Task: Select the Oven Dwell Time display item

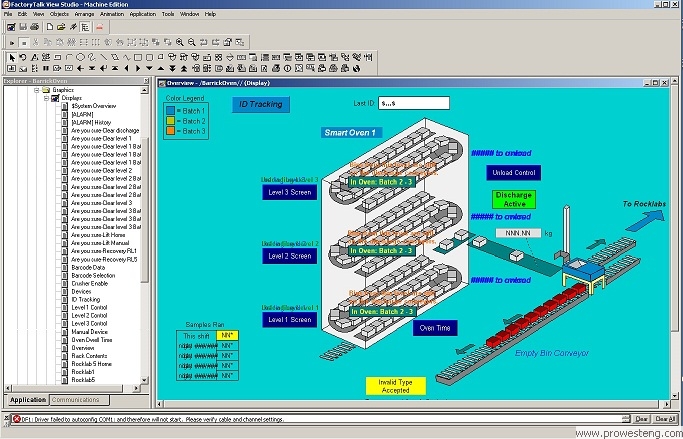Action: pyautogui.click(x=91, y=340)
